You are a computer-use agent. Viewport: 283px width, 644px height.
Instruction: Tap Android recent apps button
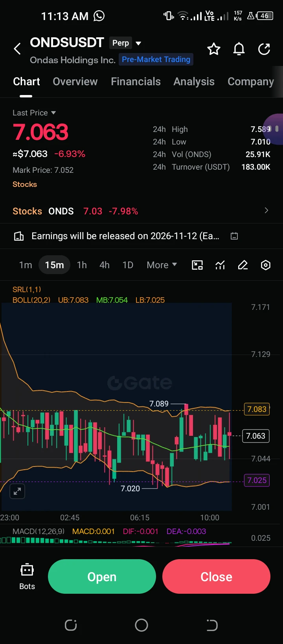[x=71, y=625]
